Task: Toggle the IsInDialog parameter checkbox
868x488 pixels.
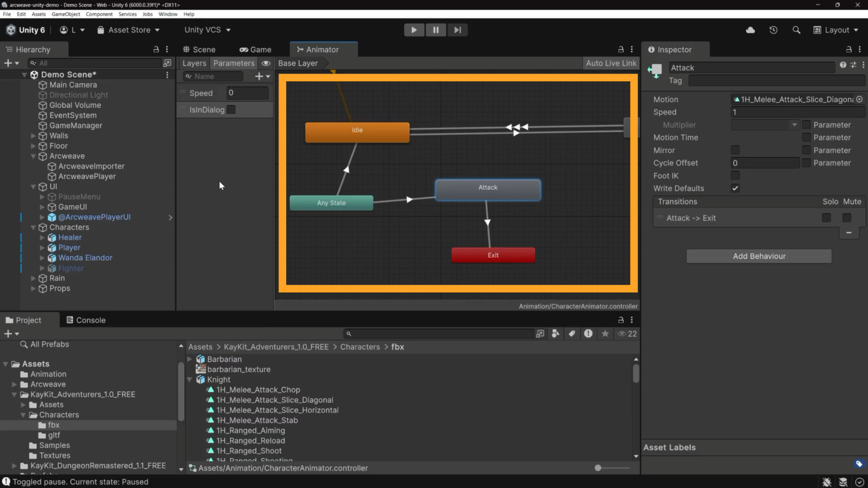Action: pyautogui.click(x=231, y=110)
